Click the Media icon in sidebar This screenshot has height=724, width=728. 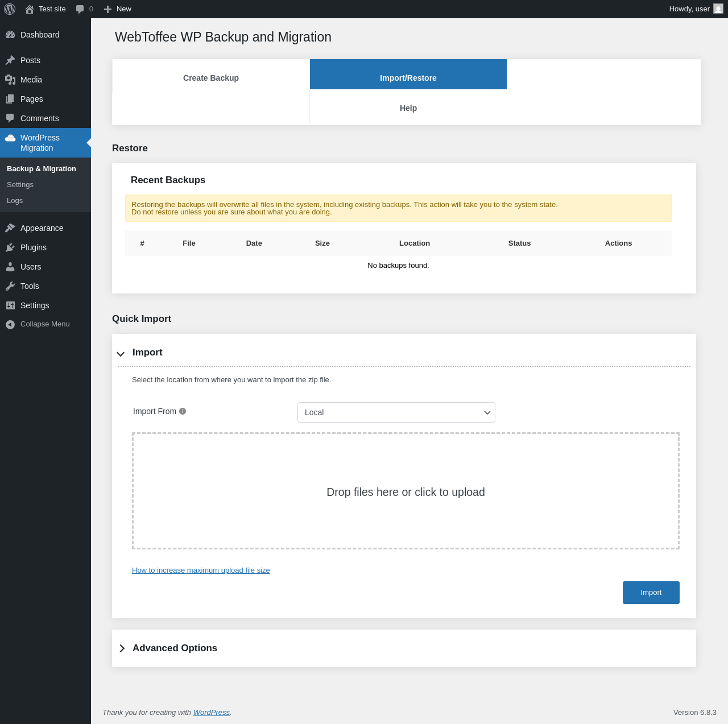coord(10,80)
